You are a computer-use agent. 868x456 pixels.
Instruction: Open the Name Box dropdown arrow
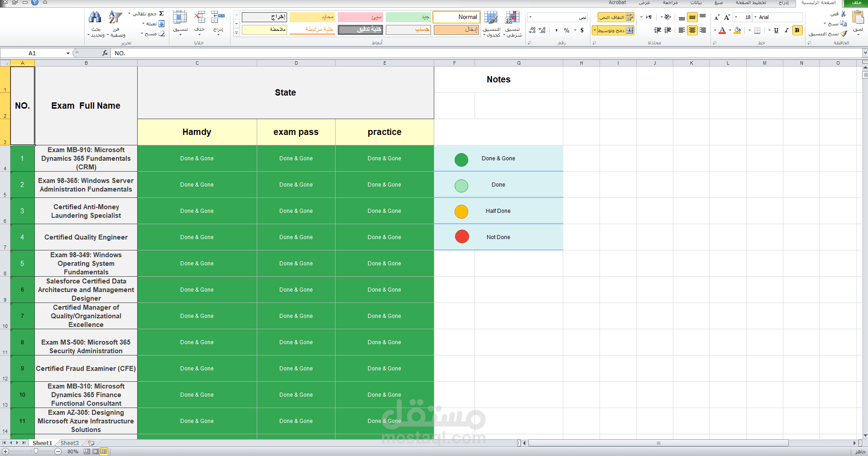[68, 53]
